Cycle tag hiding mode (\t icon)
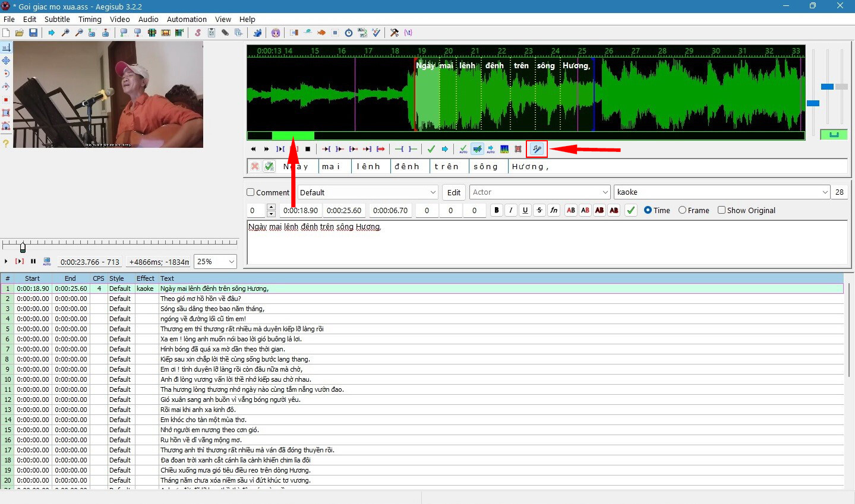 [408, 33]
